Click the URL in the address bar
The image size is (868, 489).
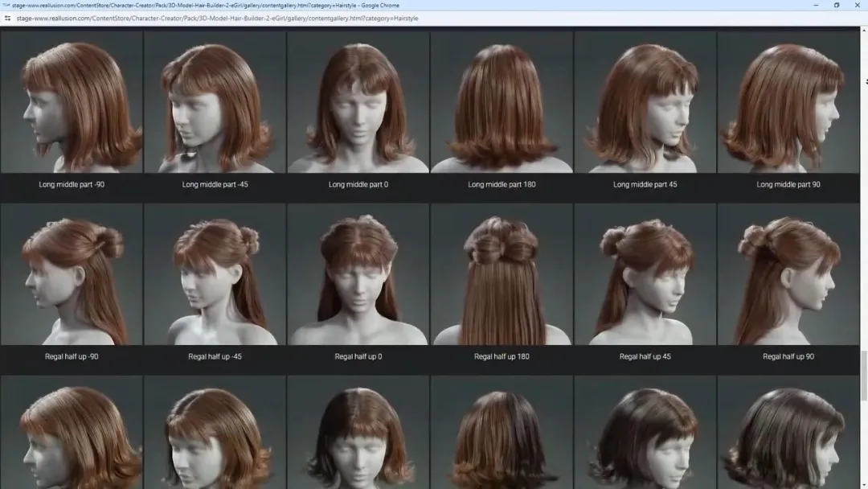click(217, 18)
